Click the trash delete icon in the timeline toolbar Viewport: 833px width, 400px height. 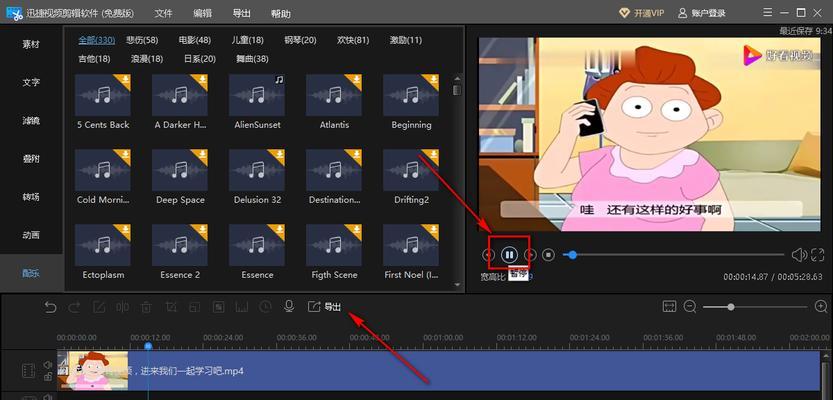tap(147, 307)
